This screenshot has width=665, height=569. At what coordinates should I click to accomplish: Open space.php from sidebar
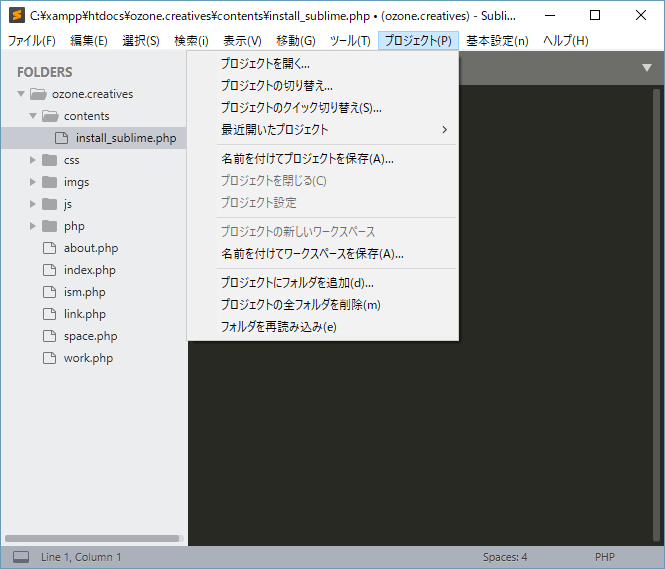(x=93, y=336)
